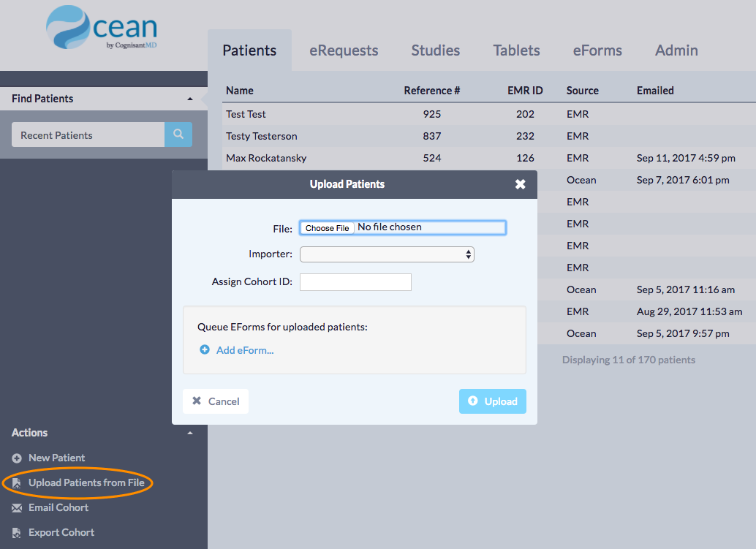Viewport: 756px width, 549px height.
Task: Click the Upload Patients from File icon
Action: pyautogui.click(x=17, y=483)
